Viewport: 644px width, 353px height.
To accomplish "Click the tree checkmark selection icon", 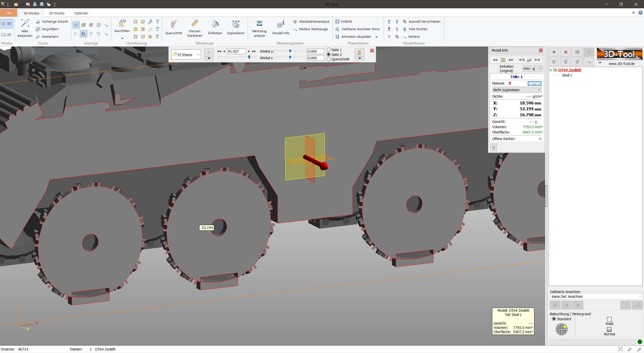I will tap(577, 62).
